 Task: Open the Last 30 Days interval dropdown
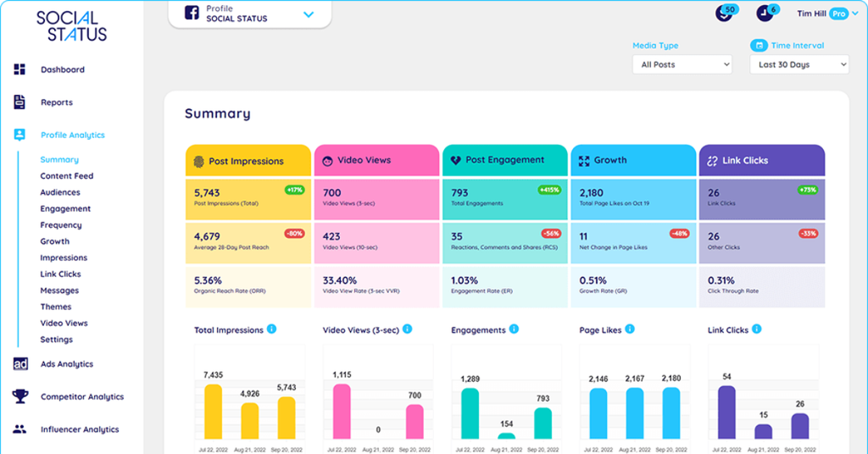point(799,64)
